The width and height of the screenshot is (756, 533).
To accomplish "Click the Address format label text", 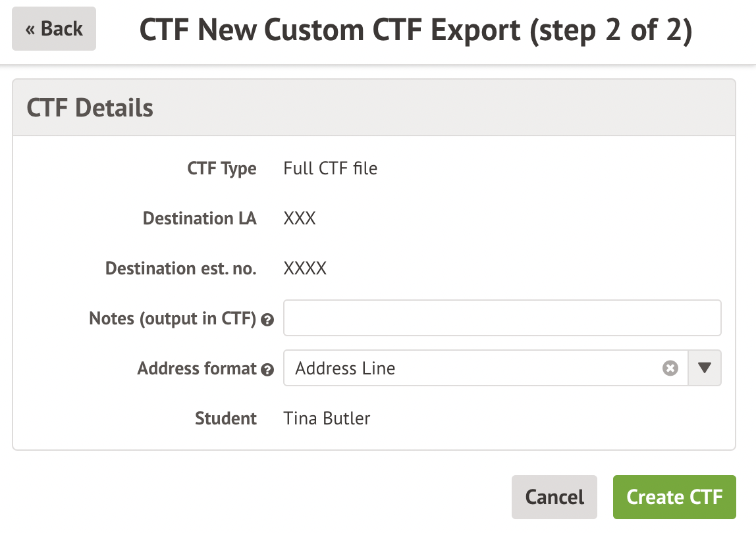I will pyautogui.click(x=197, y=368).
